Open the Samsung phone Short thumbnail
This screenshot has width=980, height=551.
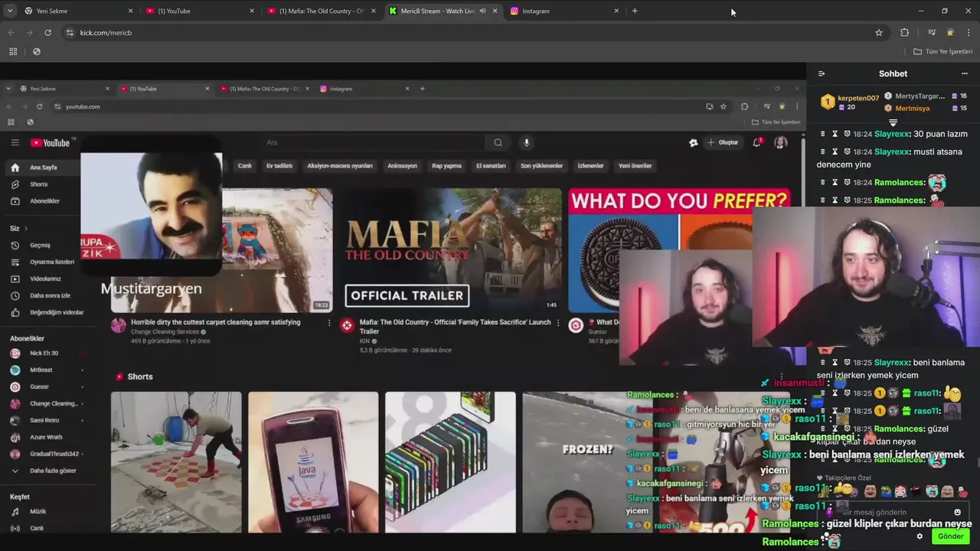click(313, 462)
